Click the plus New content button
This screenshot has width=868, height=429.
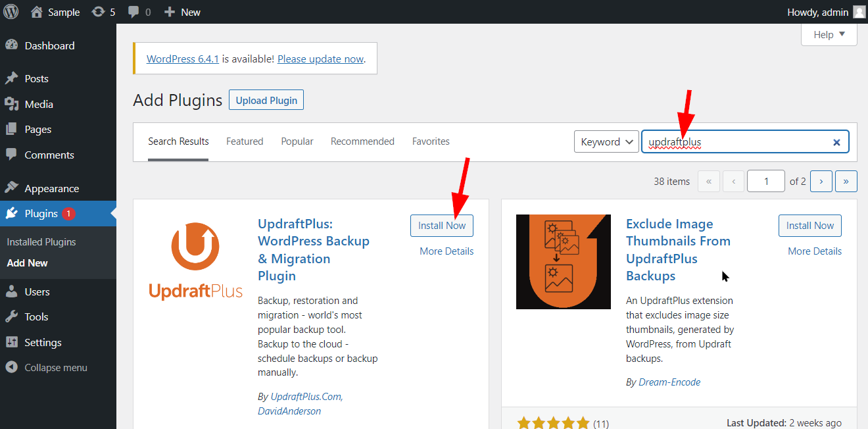[182, 12]
